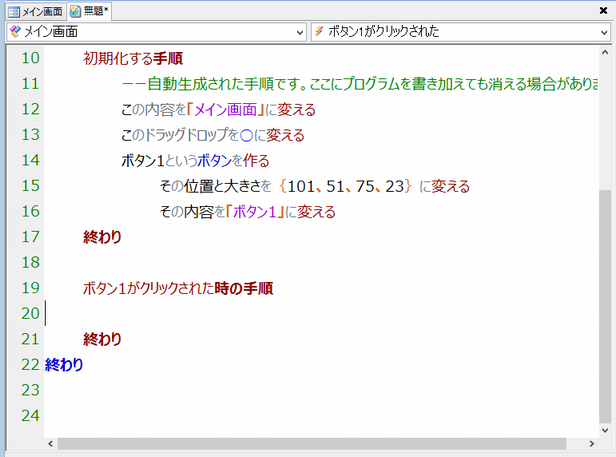This screenshot has width=616, height=457.
Task: Place cursor on empty line 20
Action: (x=200, y=314)
